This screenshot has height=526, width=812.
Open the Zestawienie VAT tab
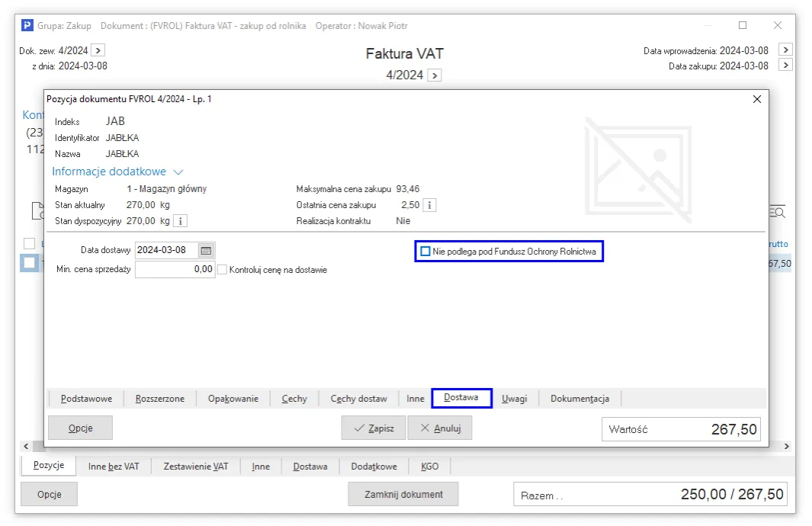[x=196, y=467]
